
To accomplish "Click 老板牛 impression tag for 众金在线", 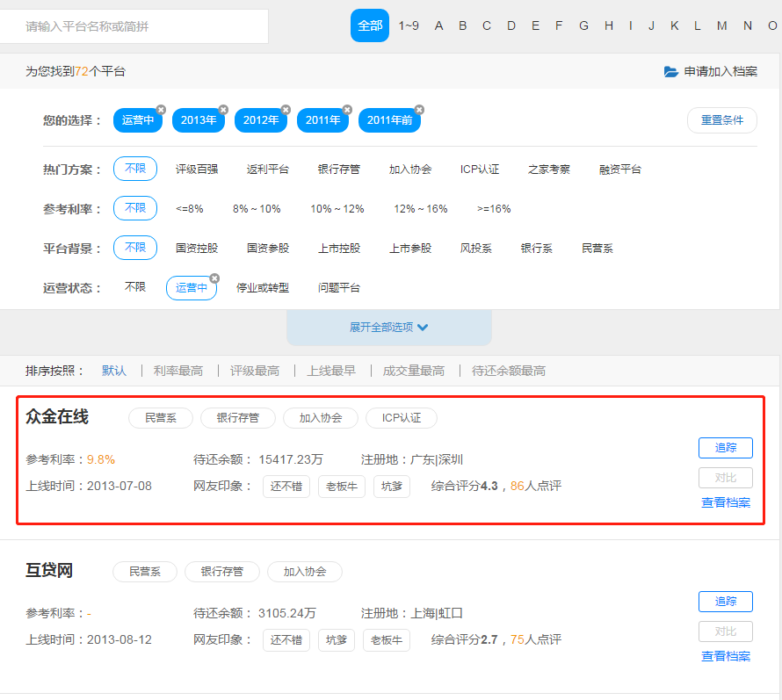I will coord(342,487).
